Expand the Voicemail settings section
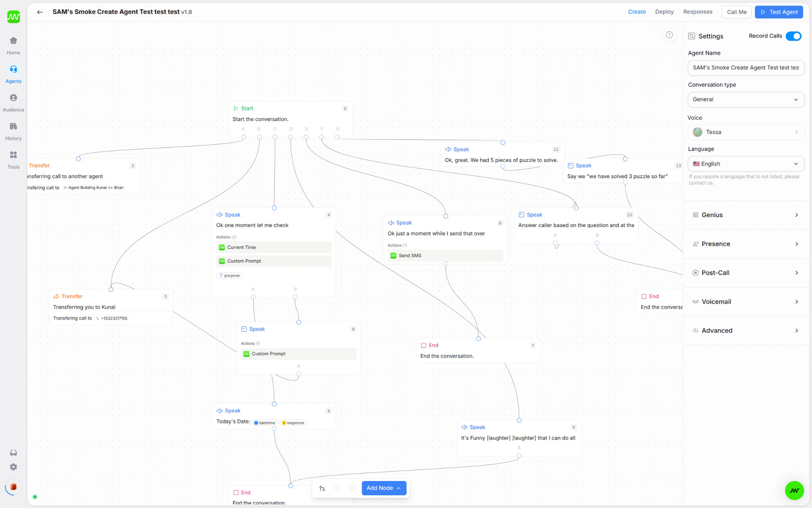This screenshot has width=812, height=508. click(745, 302)
